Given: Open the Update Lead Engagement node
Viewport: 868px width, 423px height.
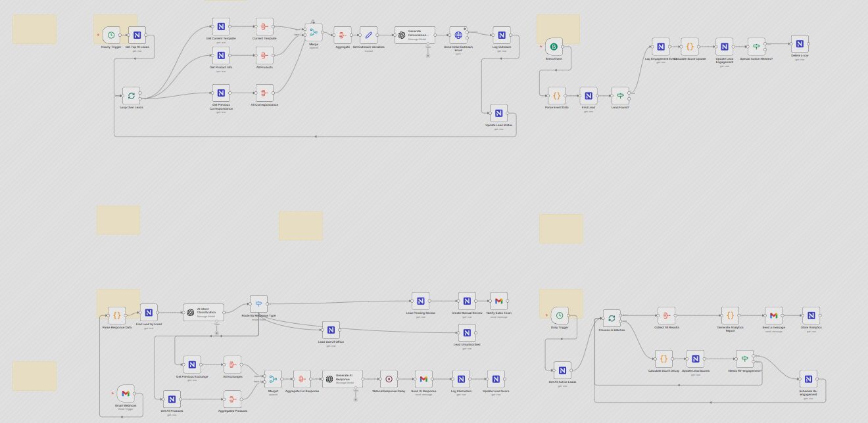Looking at the screenshot, I should (724, 47).
